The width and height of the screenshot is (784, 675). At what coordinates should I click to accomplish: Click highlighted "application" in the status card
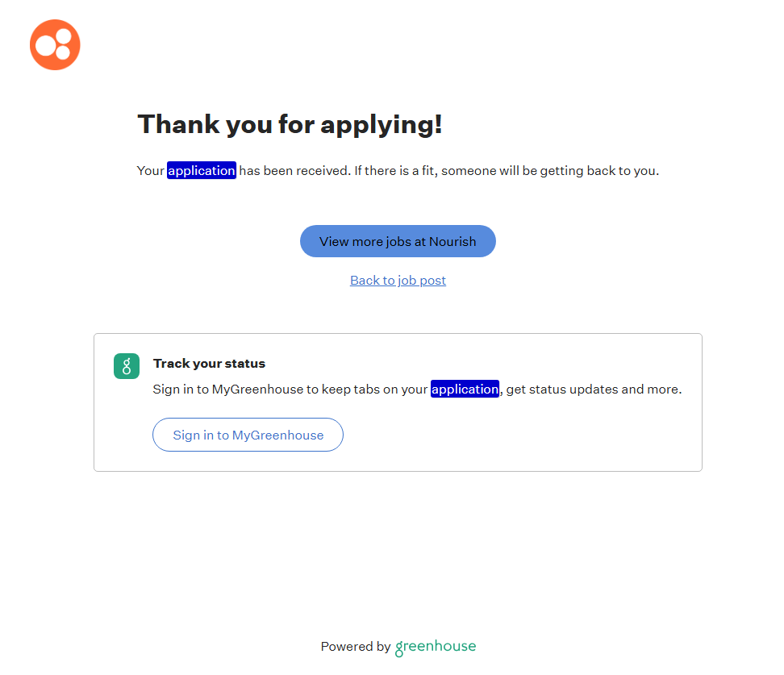click(x=465, y=390)
